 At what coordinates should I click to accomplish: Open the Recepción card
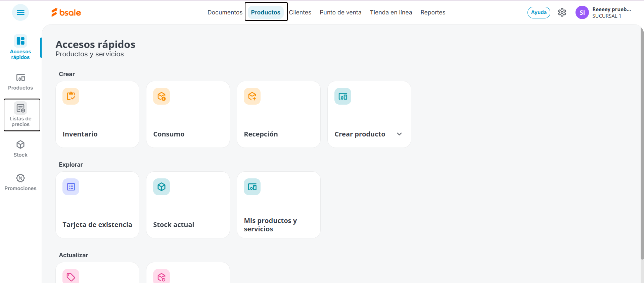click(279, 114)
